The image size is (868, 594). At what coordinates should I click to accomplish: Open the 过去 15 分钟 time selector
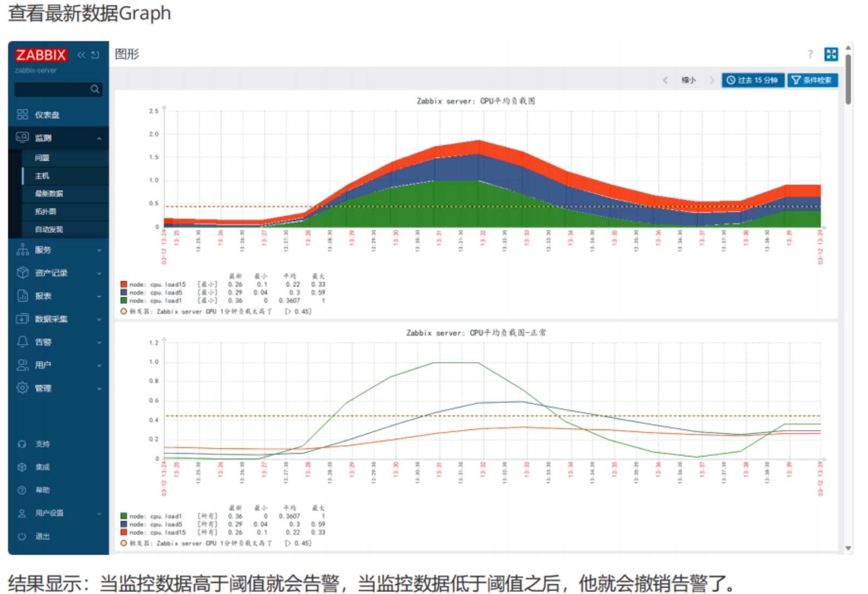click(752, 80)
